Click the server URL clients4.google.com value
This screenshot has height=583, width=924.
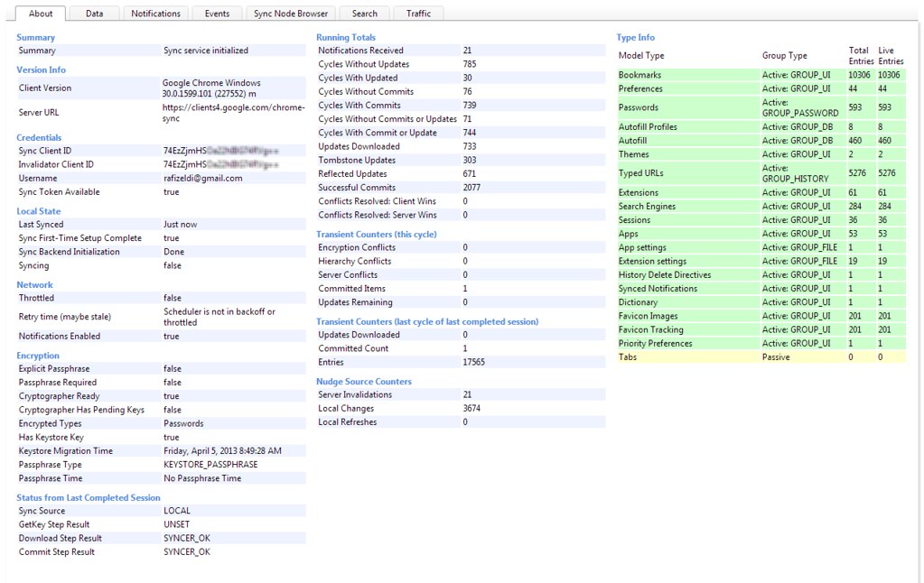tap(233, 113)
